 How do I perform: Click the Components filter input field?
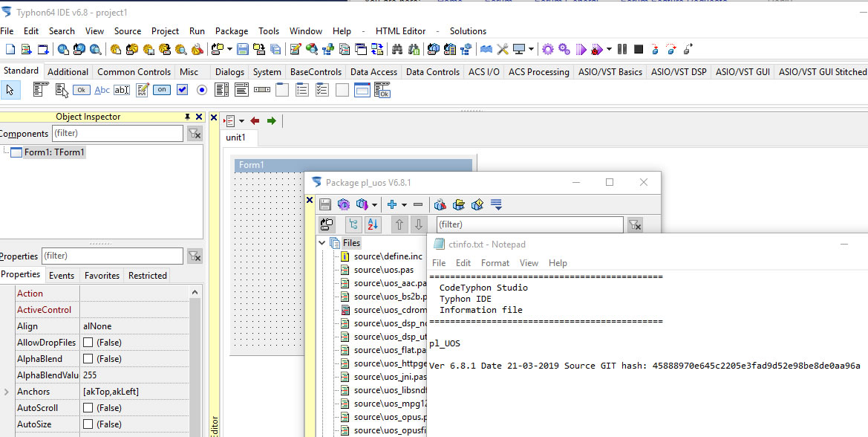[x=117, y=134]
